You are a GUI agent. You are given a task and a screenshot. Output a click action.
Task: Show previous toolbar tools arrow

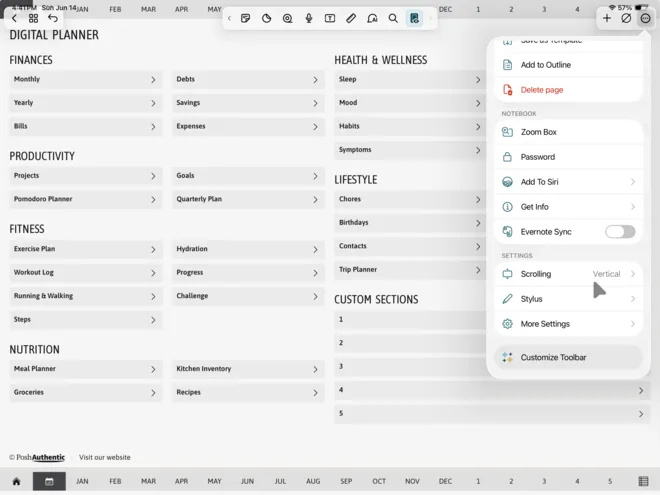(229, 18)
